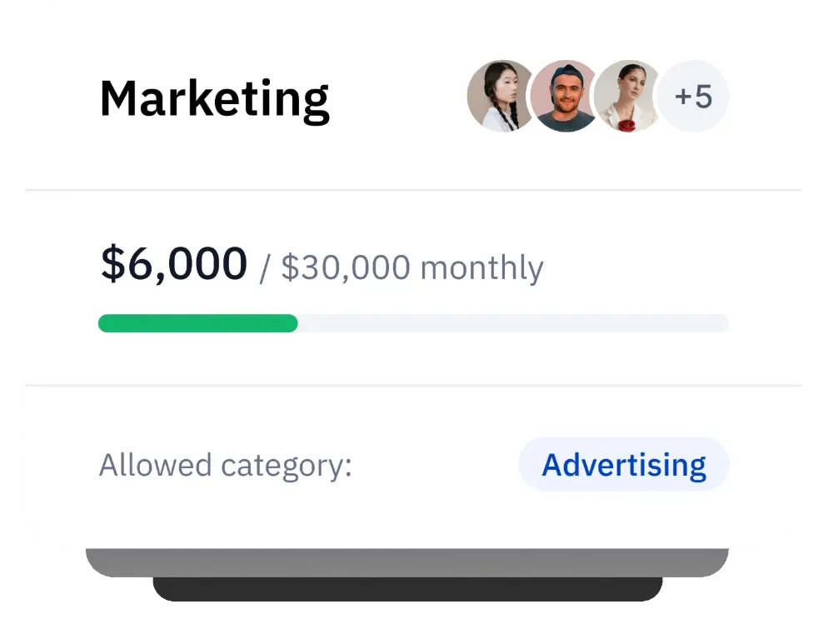Click the $6,000 spent amount
Image resolution: width=828 pixels, height=644 pixels.
pyautogui.click(x=174, y=263)
